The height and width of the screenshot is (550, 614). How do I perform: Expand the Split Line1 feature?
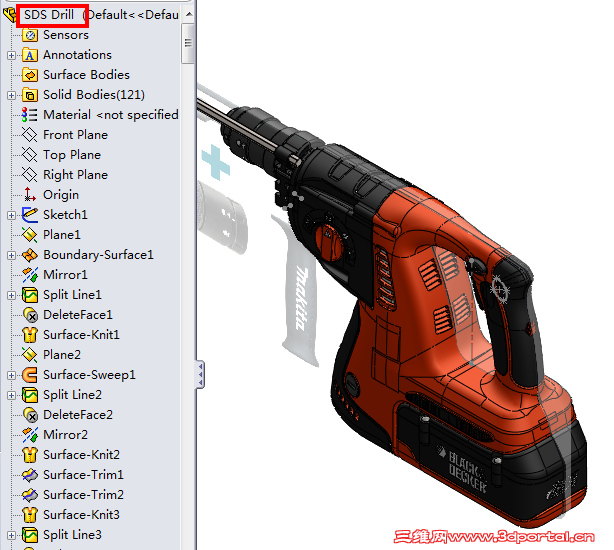click(11, 296)
